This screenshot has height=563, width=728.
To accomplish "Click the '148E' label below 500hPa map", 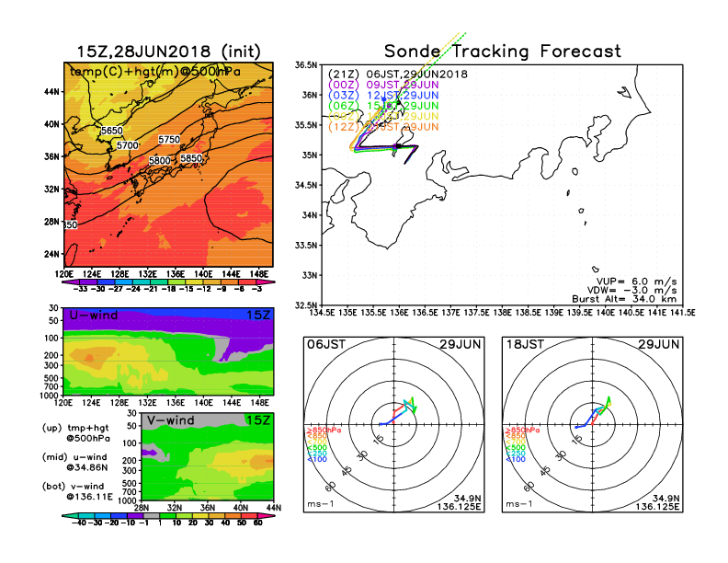I will coord(259,273).
